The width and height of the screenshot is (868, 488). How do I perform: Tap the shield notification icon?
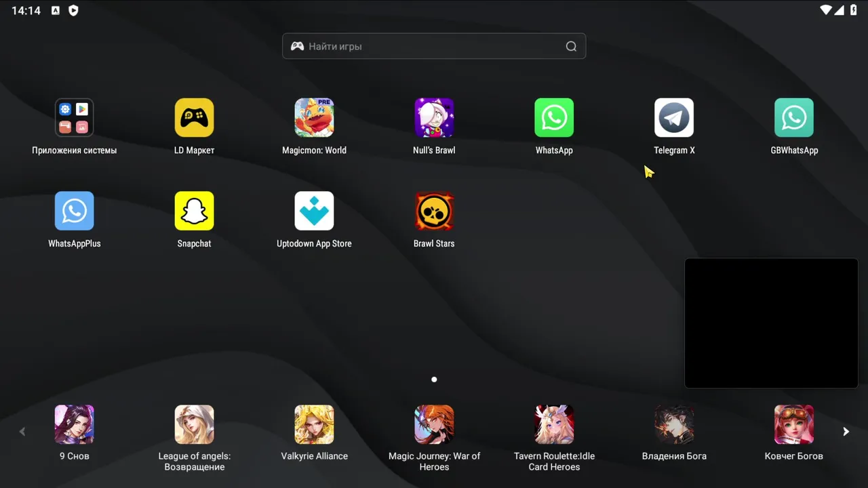[73, 10]
